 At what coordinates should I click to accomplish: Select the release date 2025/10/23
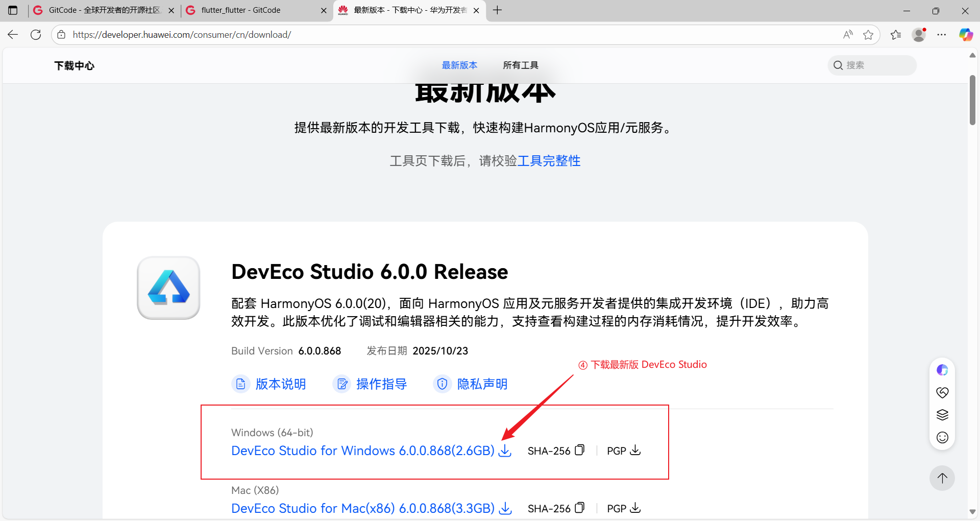pos(440,351)
